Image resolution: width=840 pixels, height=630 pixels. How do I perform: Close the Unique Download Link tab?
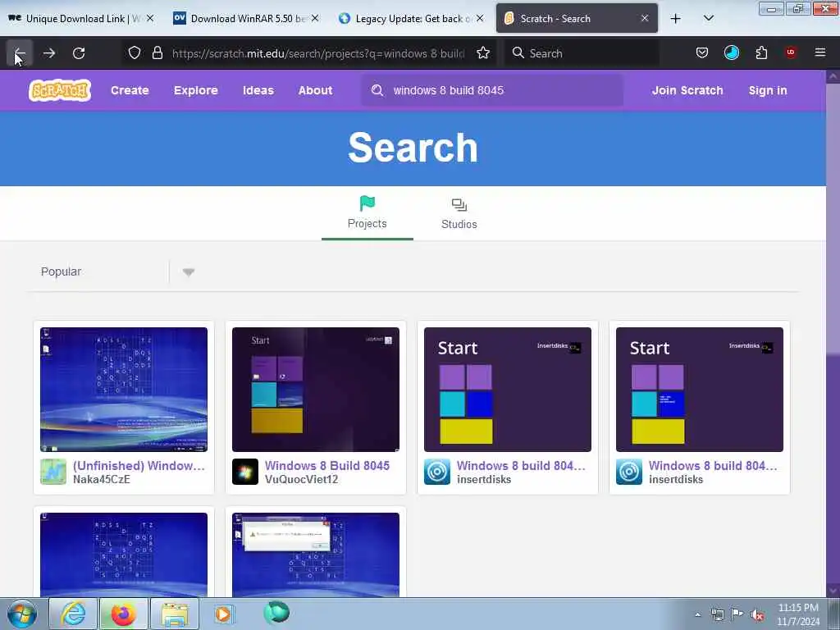pos(150,18)
